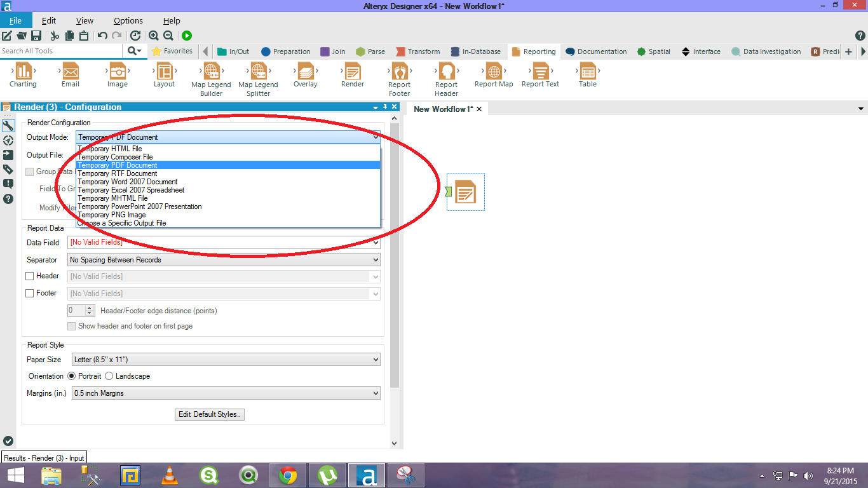The image size is (868, 488).
Task: Close the New Workflow1 tab
Action: click(479, 109)
